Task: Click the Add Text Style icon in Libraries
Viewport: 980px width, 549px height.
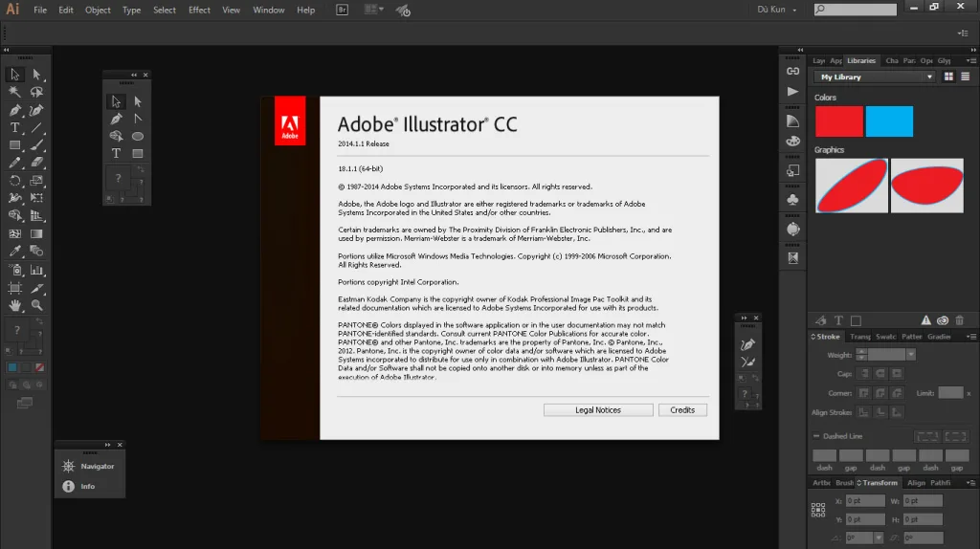Action: (838, 320)
